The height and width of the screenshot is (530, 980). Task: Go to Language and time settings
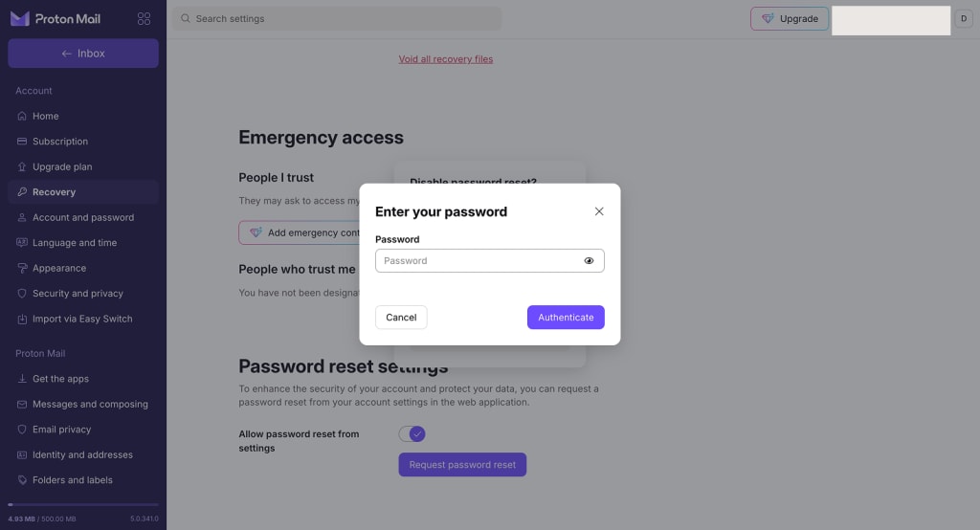point(75,243)
